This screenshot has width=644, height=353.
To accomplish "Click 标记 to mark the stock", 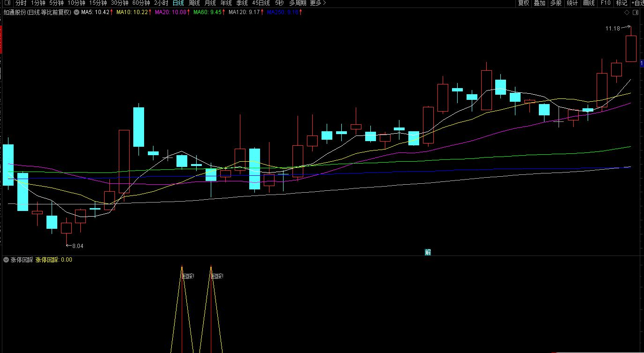I will pos(621,3).
